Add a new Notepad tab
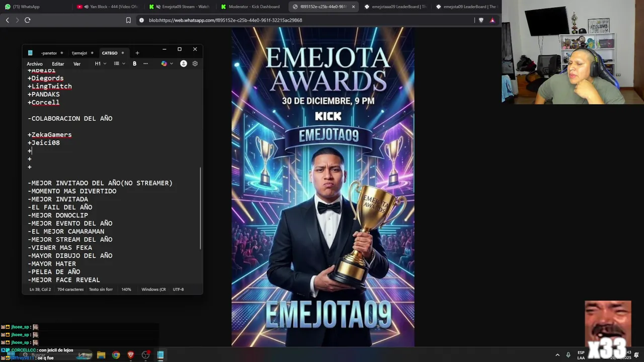The image size is (644, 362). click(x=137, y=53)
